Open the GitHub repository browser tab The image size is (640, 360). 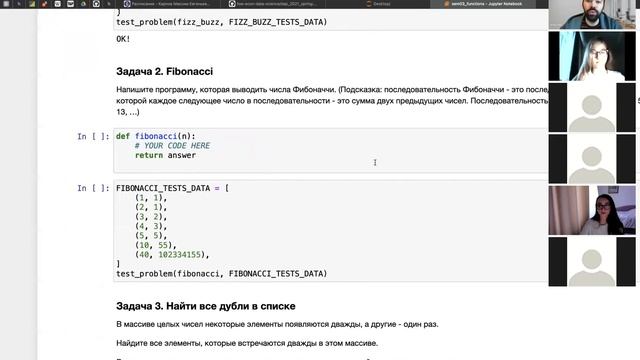(273, 4)
